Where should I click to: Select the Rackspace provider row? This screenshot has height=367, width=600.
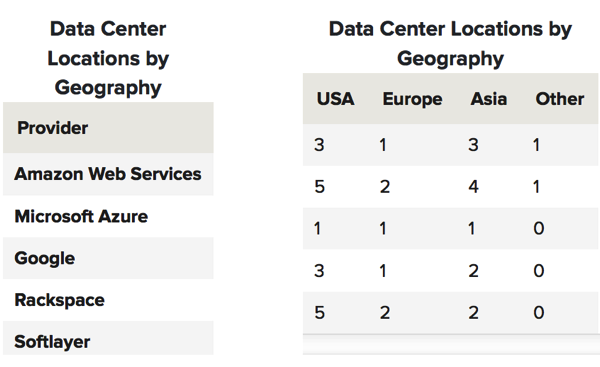(x=108, y=300)
